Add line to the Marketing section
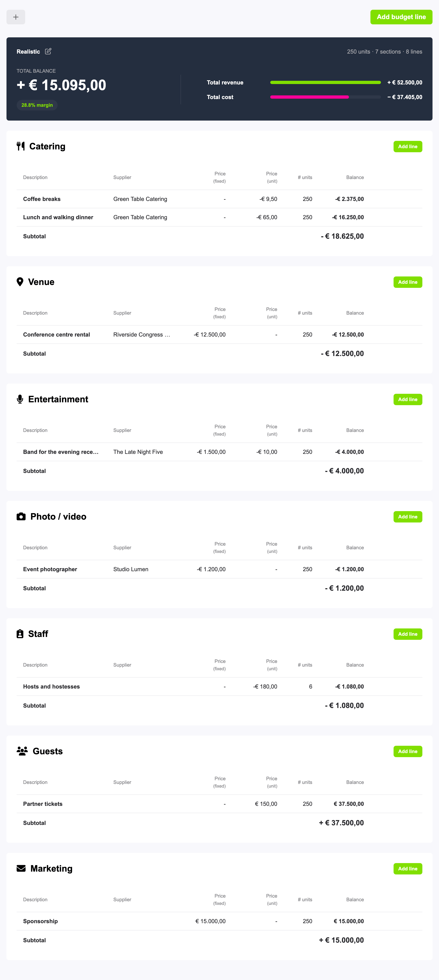Screen dimensions: 439x980 pos(407,869)
